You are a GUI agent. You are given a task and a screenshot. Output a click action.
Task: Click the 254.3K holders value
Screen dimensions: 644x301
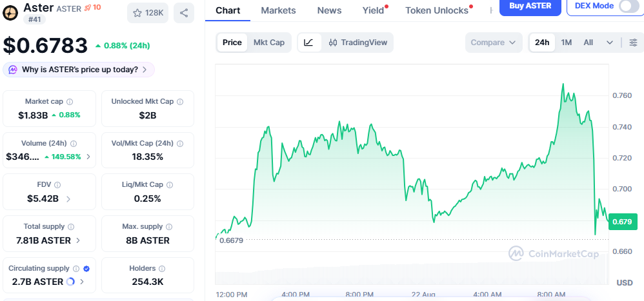point(147,282)
